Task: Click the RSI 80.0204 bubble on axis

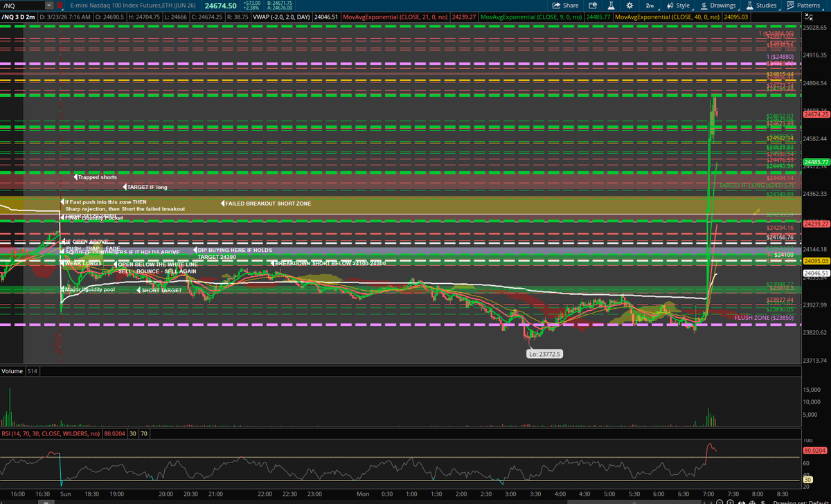Action: tap(816, 449)
